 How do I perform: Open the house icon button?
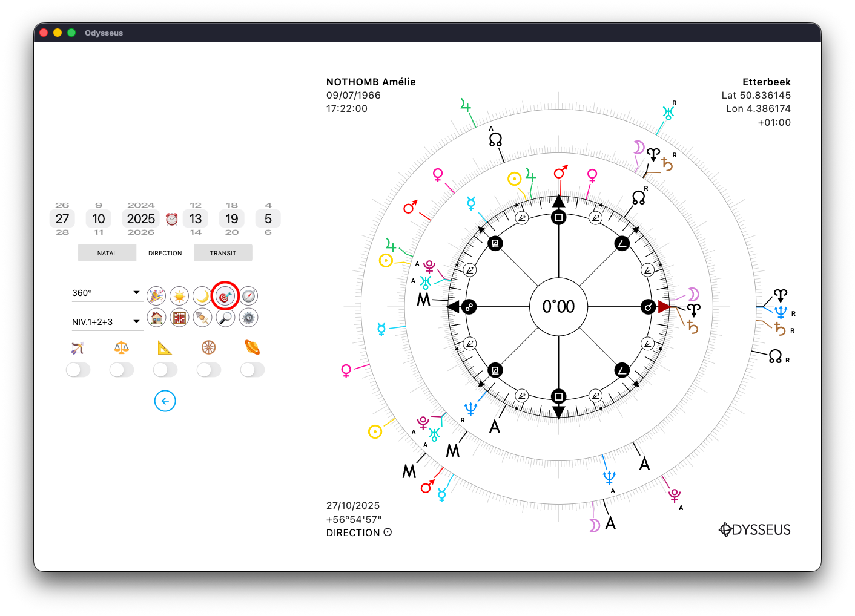pyautogui.click(x=156, y=318)
